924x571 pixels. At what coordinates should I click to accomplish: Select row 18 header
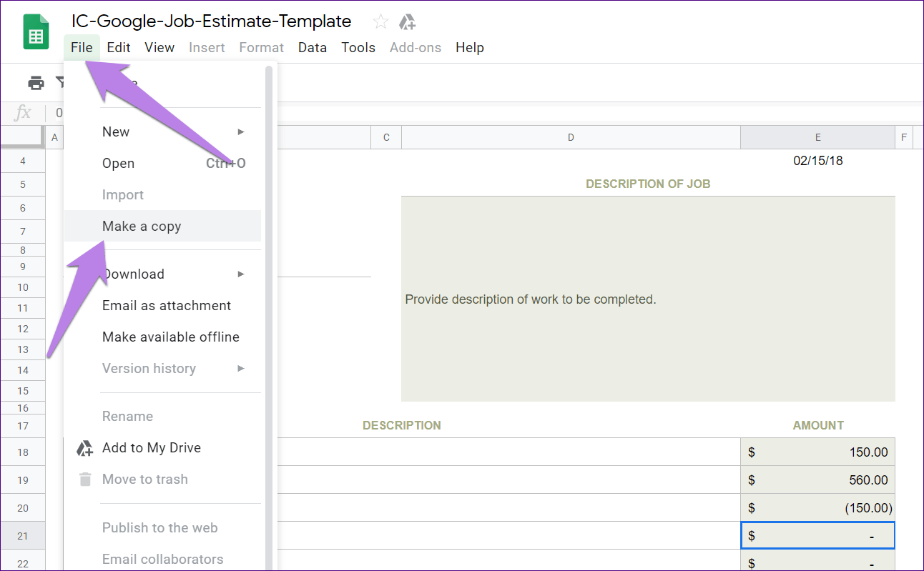pyautogui.click(x=23, y=452)
